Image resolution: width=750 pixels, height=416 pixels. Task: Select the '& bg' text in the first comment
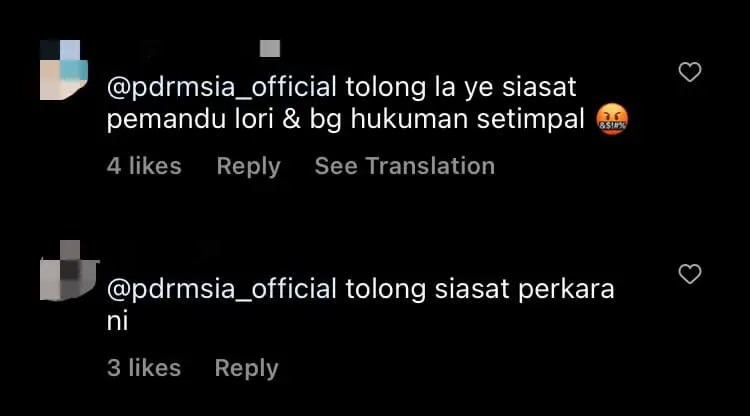312,120
